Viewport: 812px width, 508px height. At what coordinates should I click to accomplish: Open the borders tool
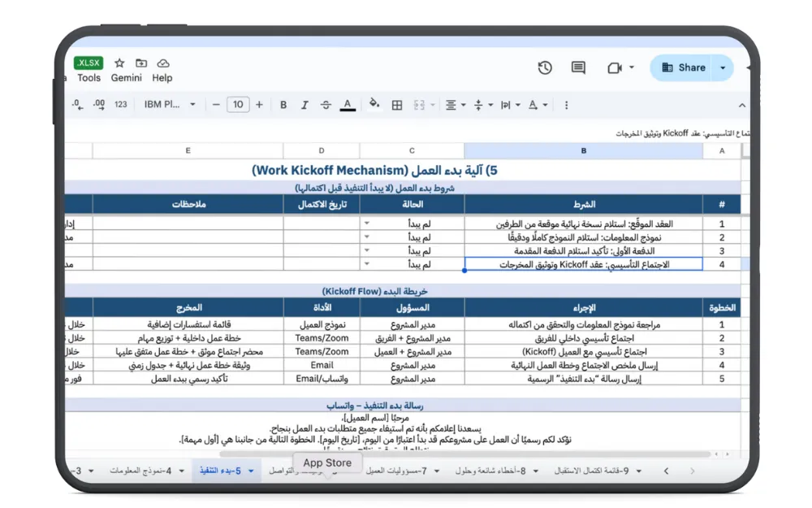(397, 105)
